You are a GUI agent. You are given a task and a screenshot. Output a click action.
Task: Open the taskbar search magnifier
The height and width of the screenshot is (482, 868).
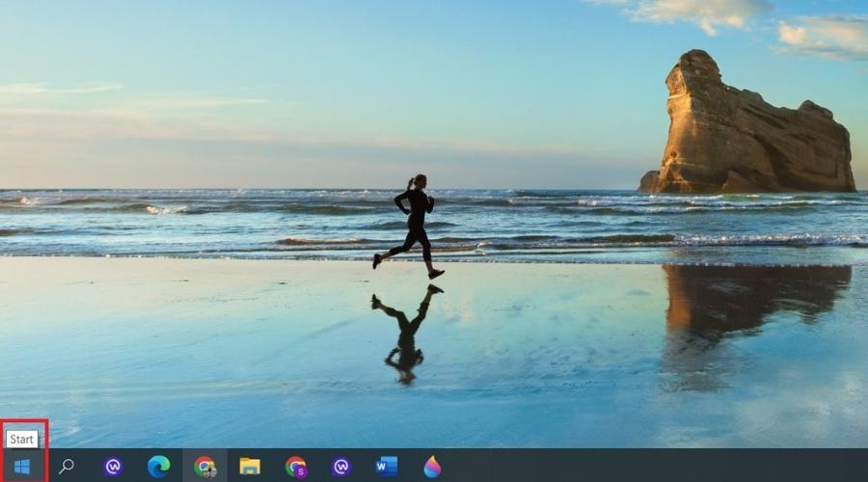click(67, 467)
